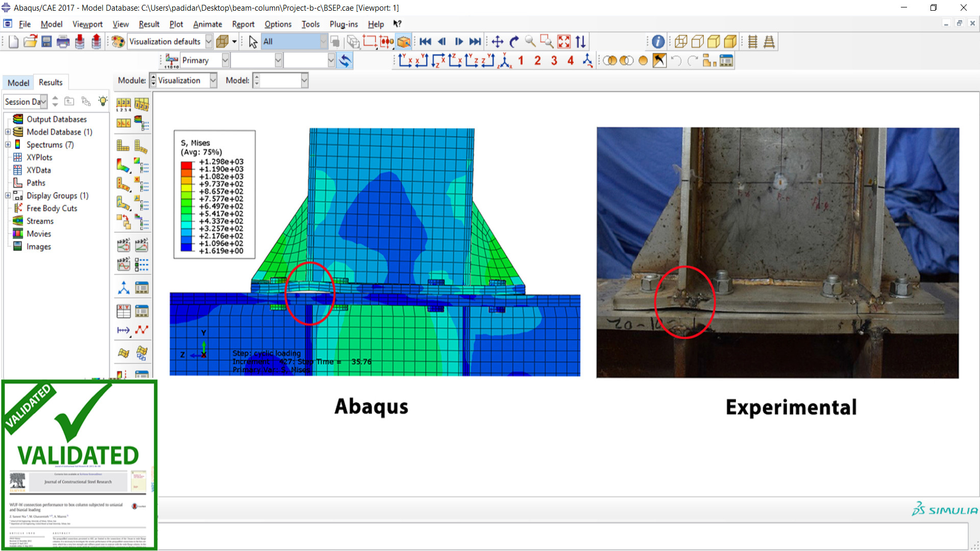
Task: Open the Query information icon
Action: pyautogui.click(x=658, y=42)
